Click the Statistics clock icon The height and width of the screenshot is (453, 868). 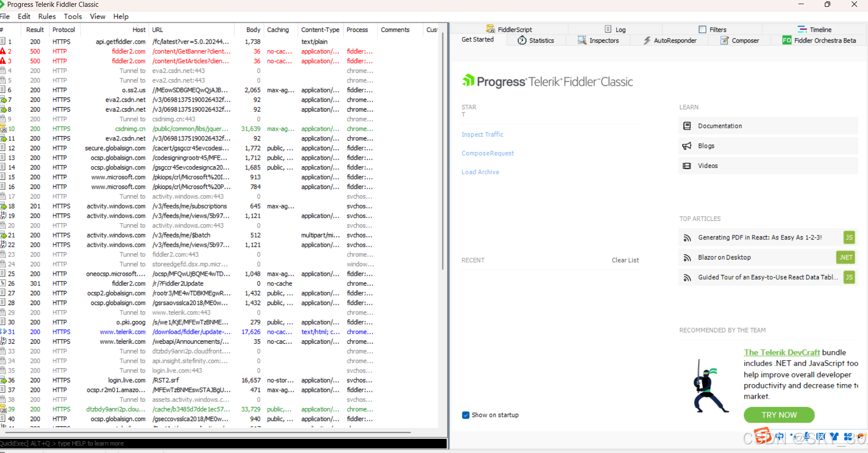[x=522, y=41]
